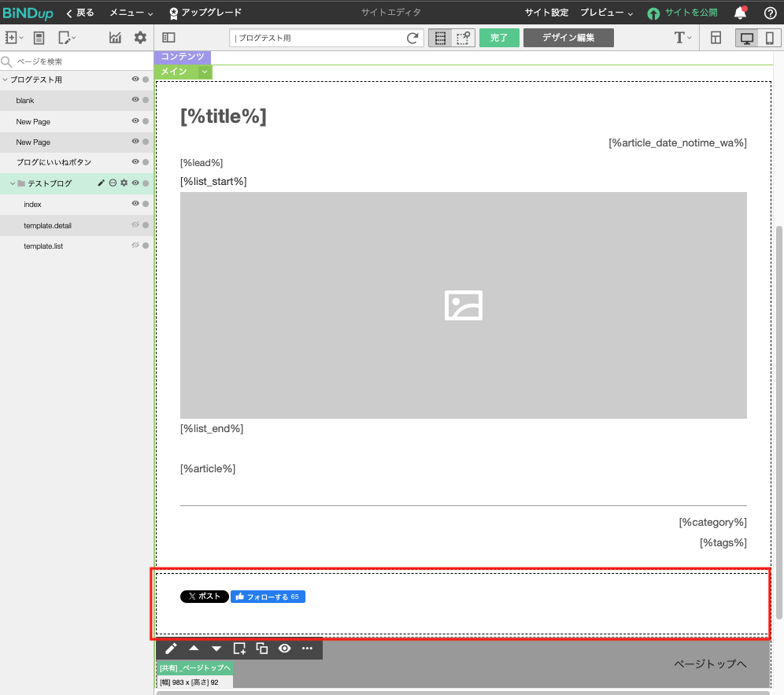Click 戻る to go back
Viewport: 784px width, 695px height.
click(80, 13)
